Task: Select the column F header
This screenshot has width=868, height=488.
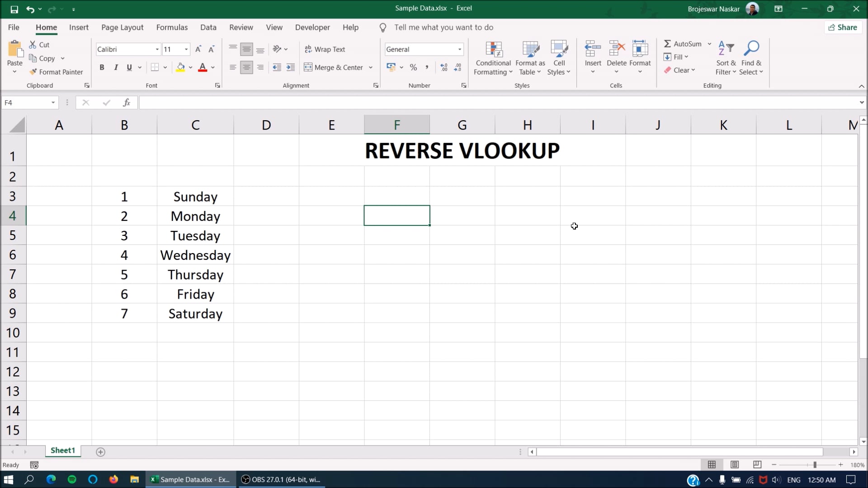Action: pyautogui.click(x=397, y=125)
